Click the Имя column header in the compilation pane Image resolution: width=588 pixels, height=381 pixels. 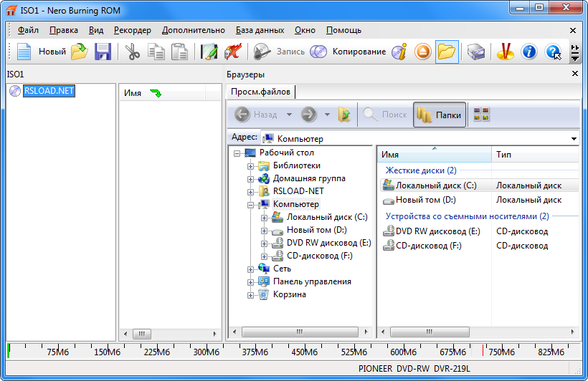(x=162, y=92)
